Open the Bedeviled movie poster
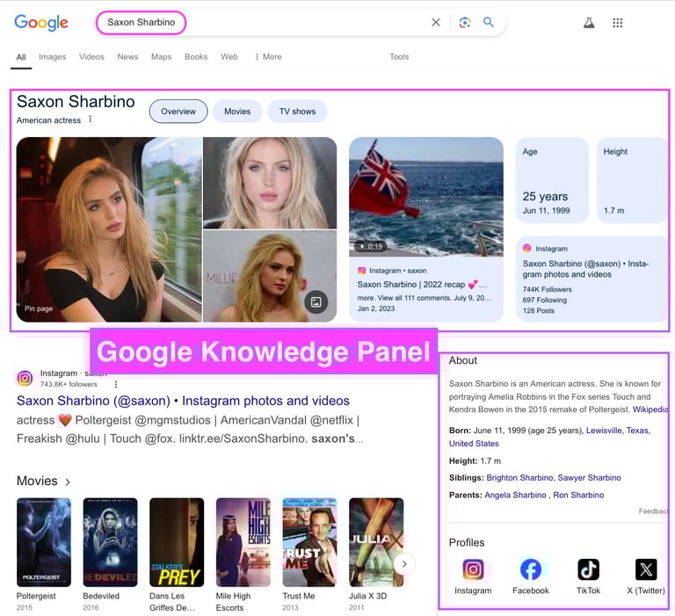 point(110,542)
